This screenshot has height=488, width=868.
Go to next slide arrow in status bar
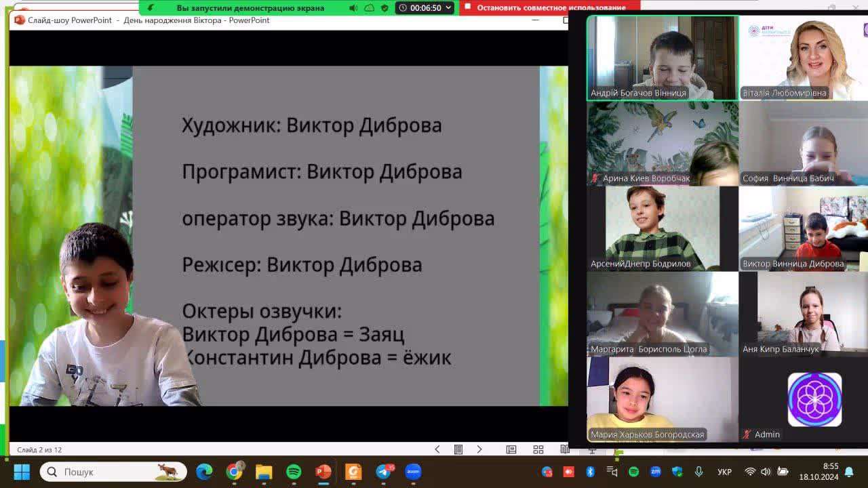coord(479,449)
